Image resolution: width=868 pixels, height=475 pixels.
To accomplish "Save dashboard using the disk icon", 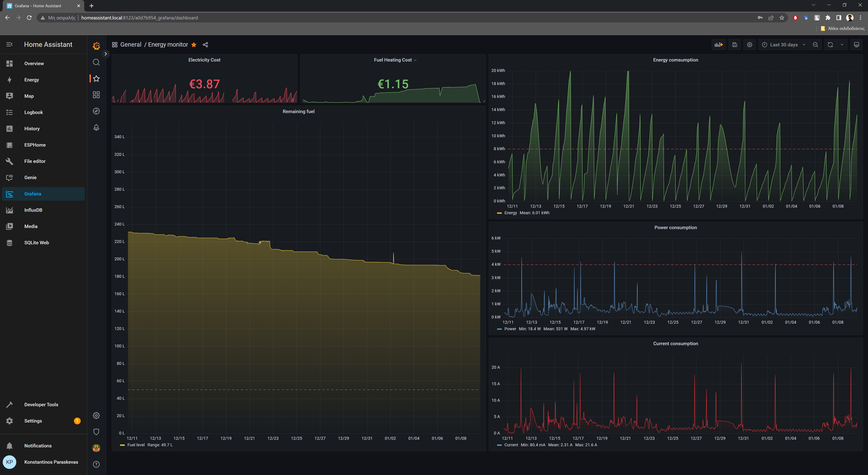I will [x=735, y=45].
